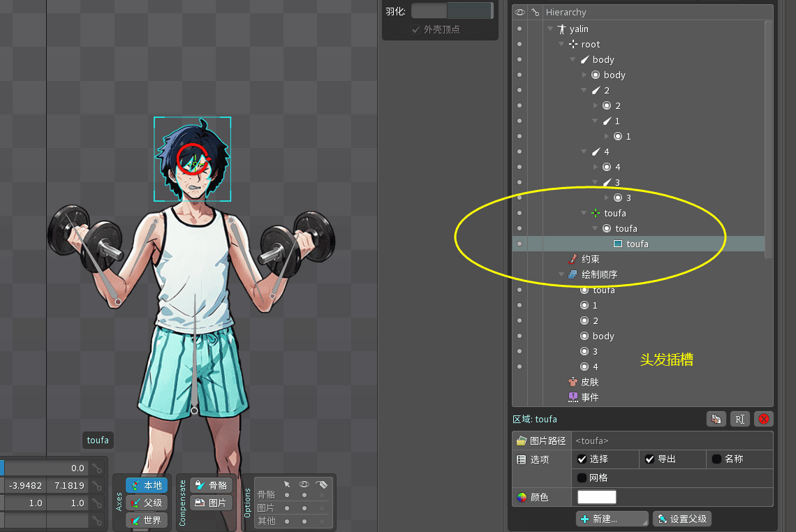Click the 图片路径 folder icon

(x=521, y=441)
